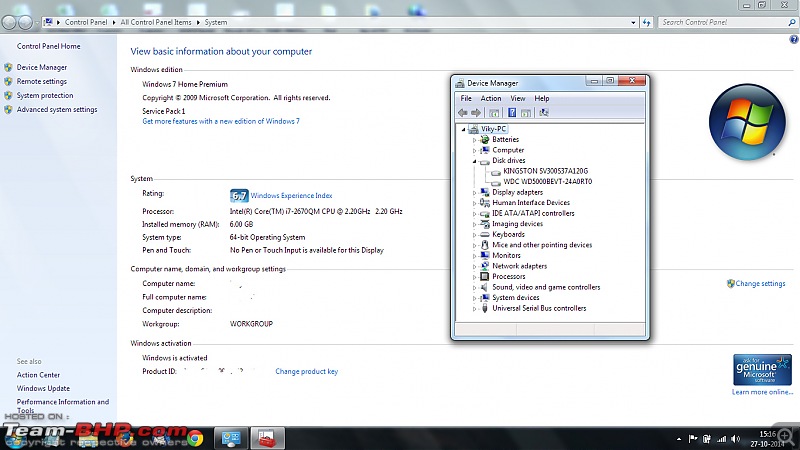Expand the Keyboards node
Viewport: 800px width, 450px height.
tap(474, 235)
